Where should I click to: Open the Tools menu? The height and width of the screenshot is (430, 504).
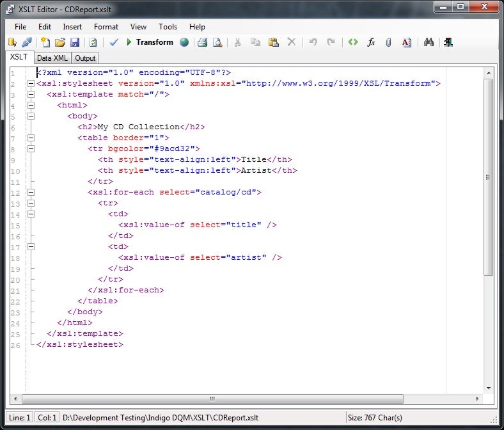click(168, 27)
